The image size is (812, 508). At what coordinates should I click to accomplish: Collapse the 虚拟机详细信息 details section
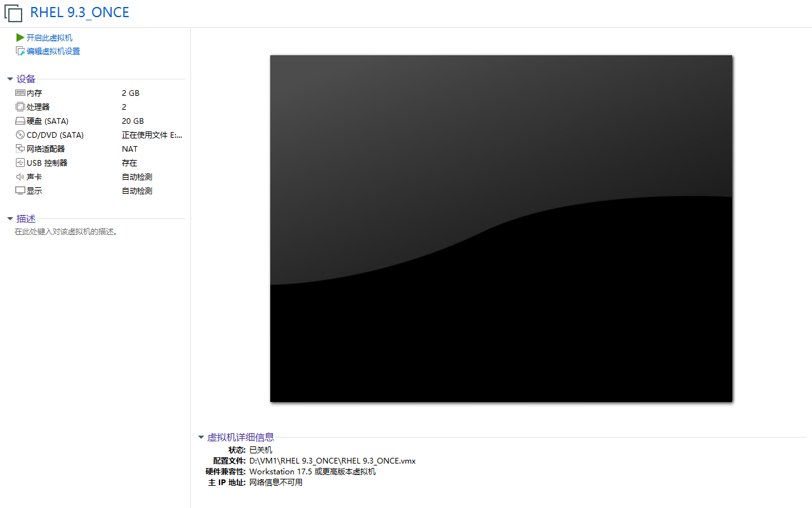[x=201, y=437]
